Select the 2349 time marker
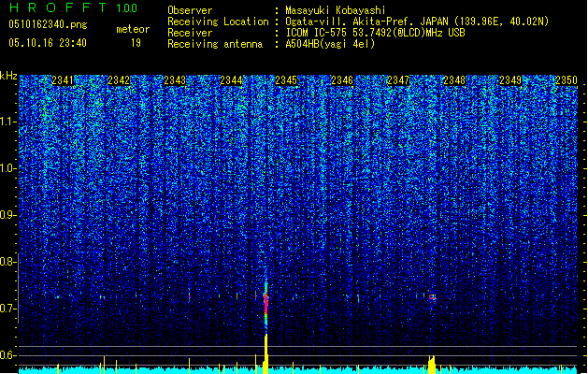Viewport: 588px width, 374px height. pyautogui.click(x=510, y=80)
